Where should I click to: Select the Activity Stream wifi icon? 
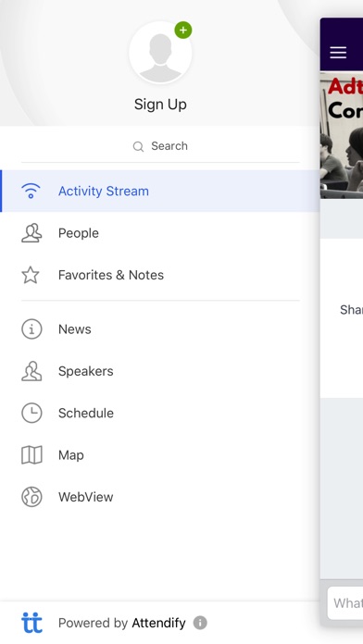[31, 191]
